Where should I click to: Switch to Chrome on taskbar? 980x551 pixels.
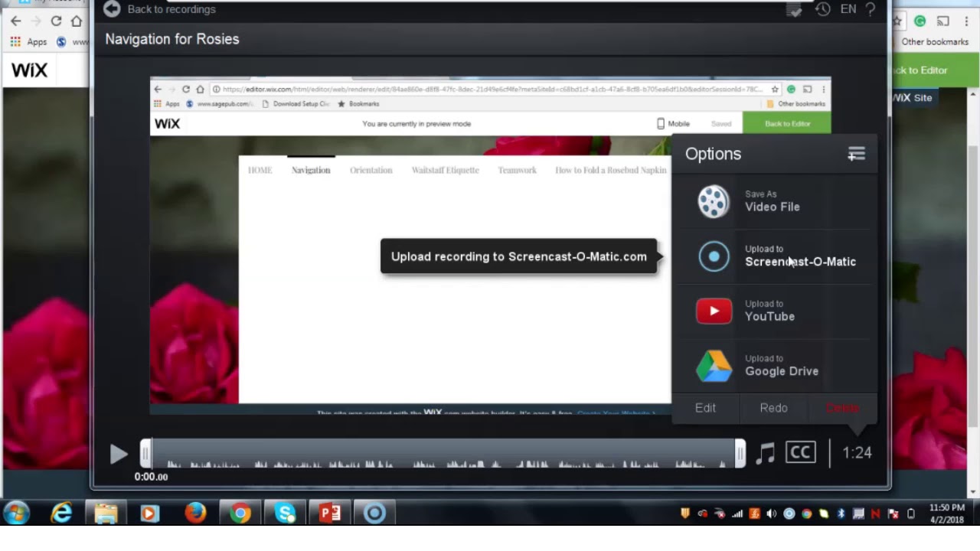pyautogui.click(x=240, y=513)
